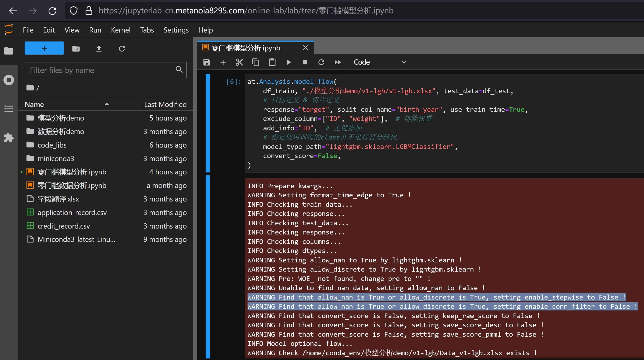Click the Upload Files arrow icon

tap(99, 48)
